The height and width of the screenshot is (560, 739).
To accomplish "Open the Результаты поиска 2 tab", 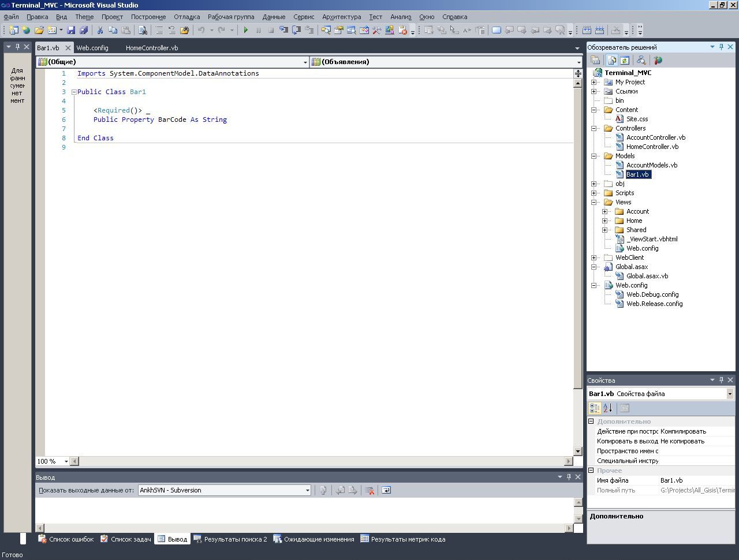I will pos(230,539).
